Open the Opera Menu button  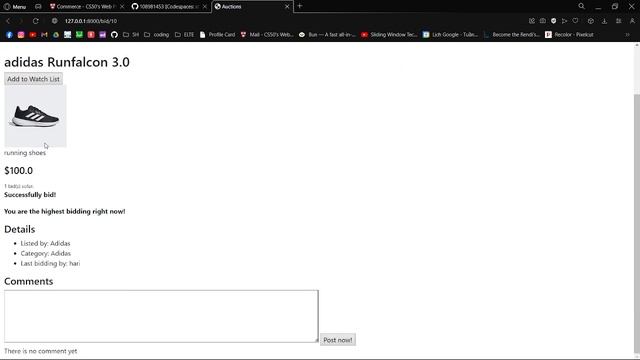15,7
